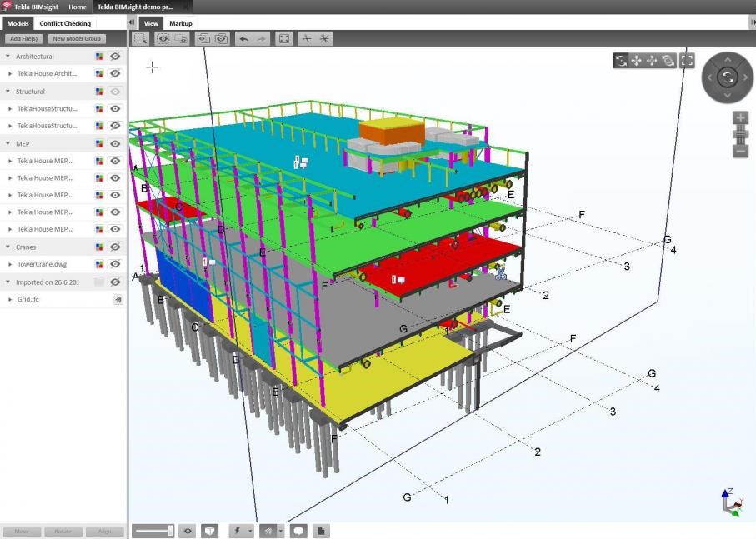Screen dimensions: 756x539
Task: Open the color settings for Architectural group
Action: tap(99, 57)
